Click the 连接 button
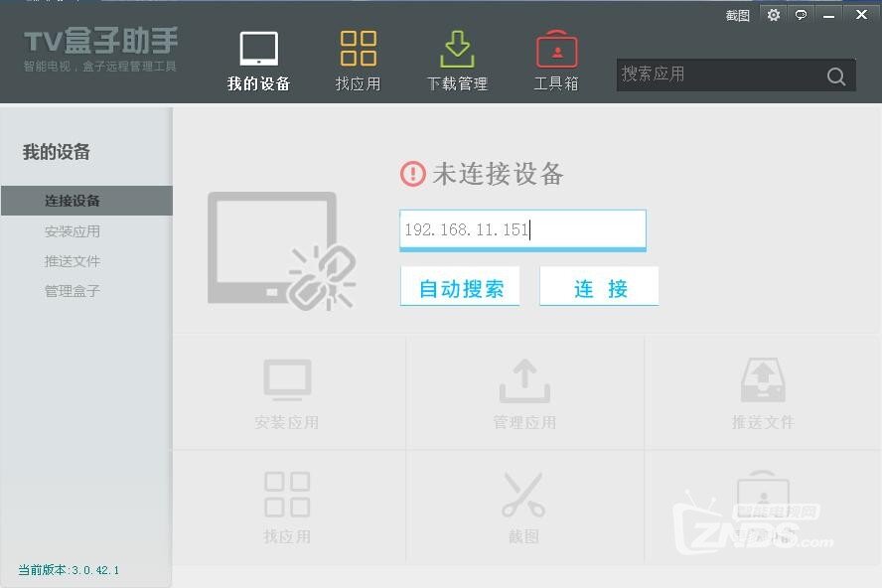 (x=599, y=287)
